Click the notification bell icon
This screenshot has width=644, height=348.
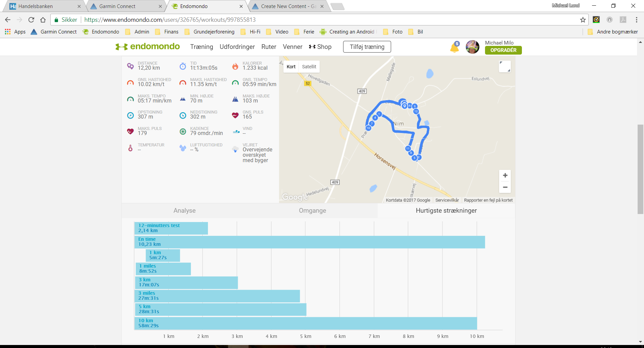[454, 47]
